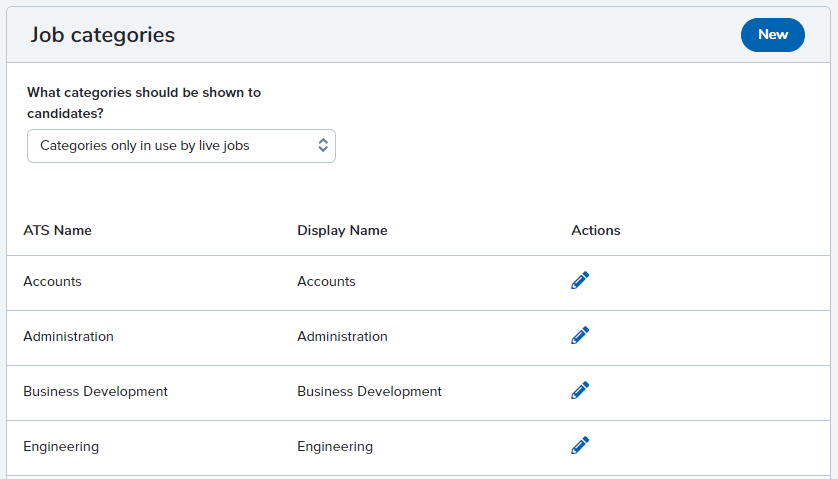This screenshot has width=838, height=479.
Task: Click Engineering in ATS Name column
Action: pos(61,447)
